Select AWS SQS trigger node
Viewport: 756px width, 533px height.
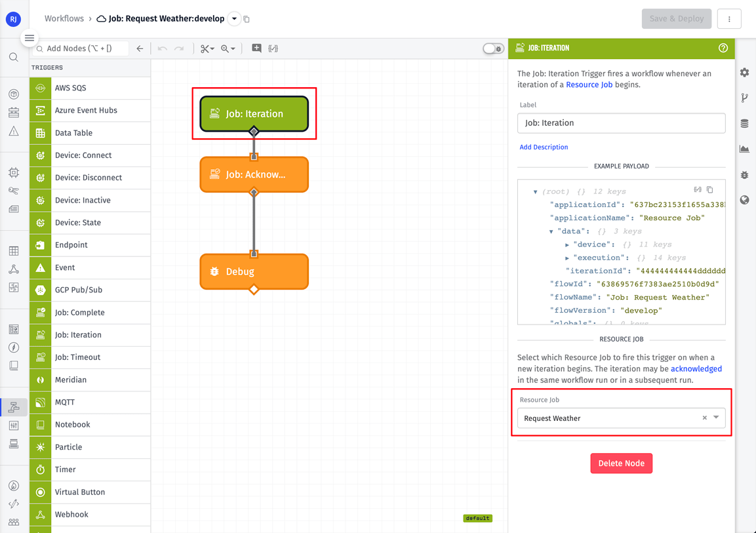(x=90, y=89)
